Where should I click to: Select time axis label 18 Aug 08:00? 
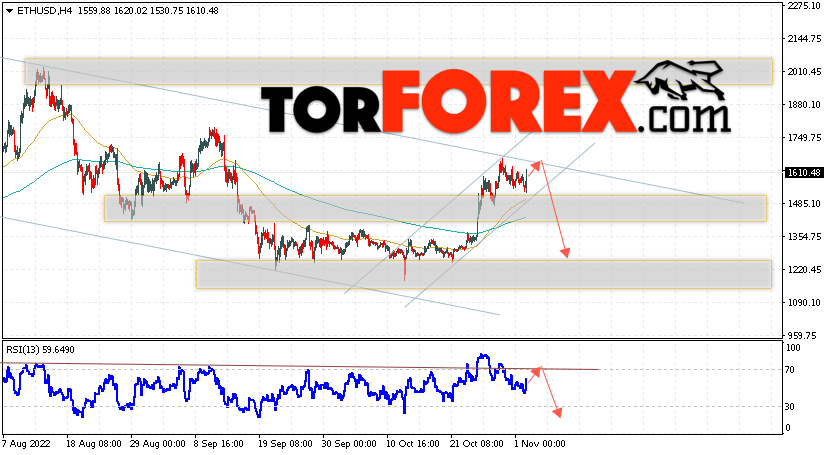pyautogui.click(x=93, y=444)
